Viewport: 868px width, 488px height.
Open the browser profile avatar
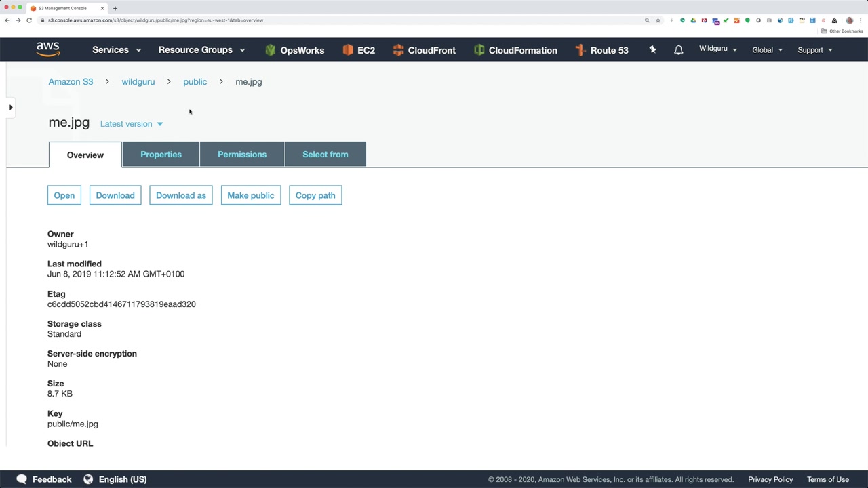849,20
